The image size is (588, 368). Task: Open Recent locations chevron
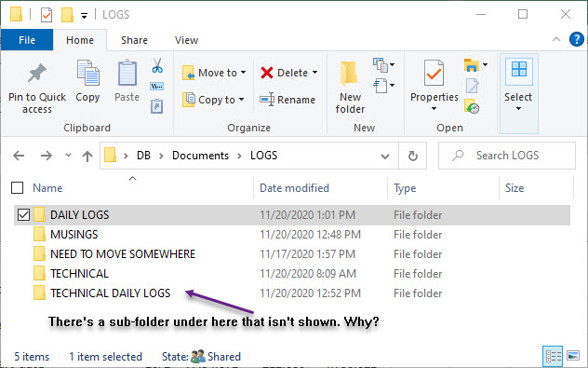[68, 155]
